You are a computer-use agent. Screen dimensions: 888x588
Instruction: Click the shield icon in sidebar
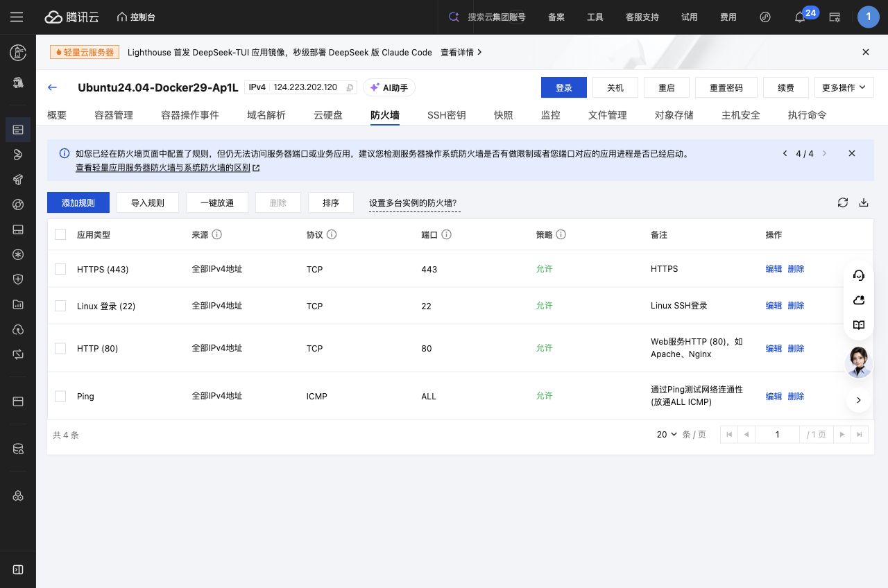(18, 279)
